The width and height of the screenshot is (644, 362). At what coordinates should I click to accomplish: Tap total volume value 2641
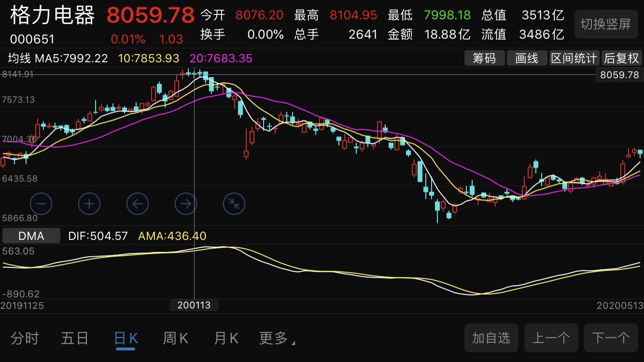[x=363, y=34]
